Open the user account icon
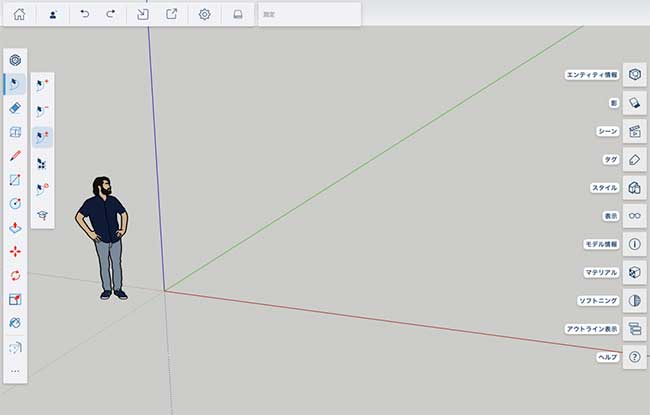This screenshot has height=415, width=650. coord(53,15)
